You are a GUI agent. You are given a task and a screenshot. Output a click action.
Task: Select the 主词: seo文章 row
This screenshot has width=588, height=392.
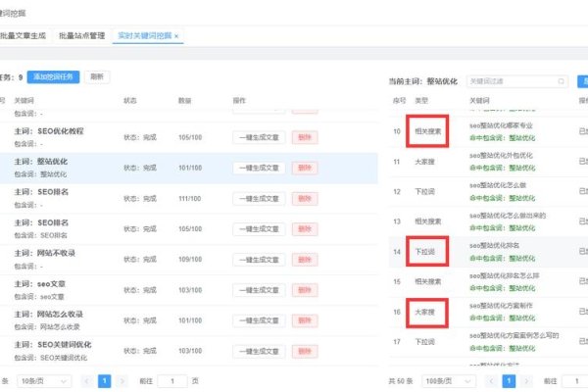click(187, 290)
